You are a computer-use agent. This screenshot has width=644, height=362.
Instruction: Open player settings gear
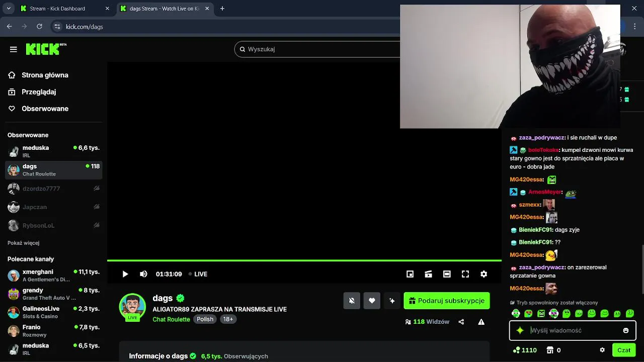484,274
